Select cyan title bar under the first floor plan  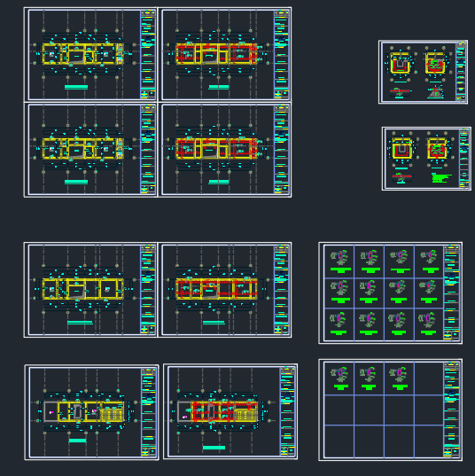[76, 87]
